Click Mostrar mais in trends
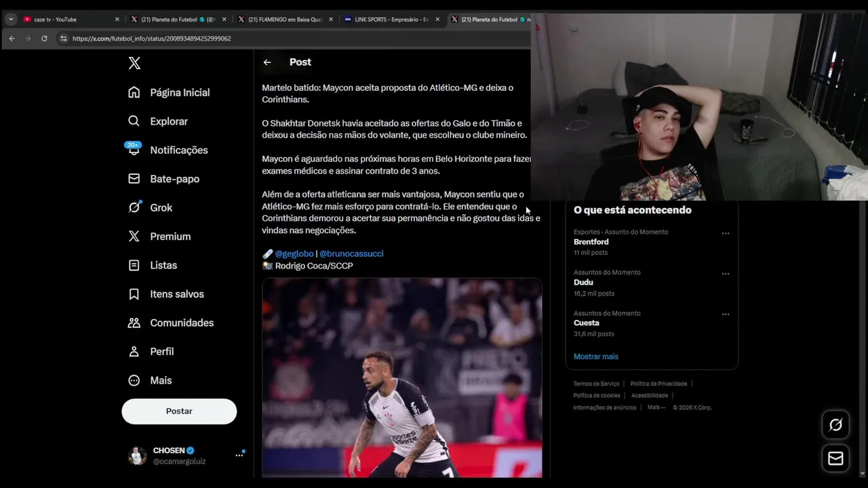This screenshot has width=868, height=488. (596, 357)
